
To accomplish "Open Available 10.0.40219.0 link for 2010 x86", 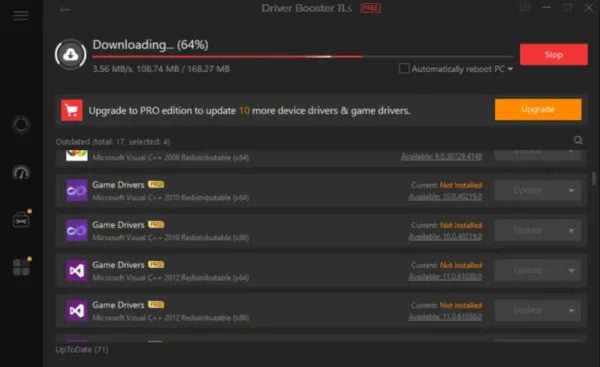I will 445,237.
